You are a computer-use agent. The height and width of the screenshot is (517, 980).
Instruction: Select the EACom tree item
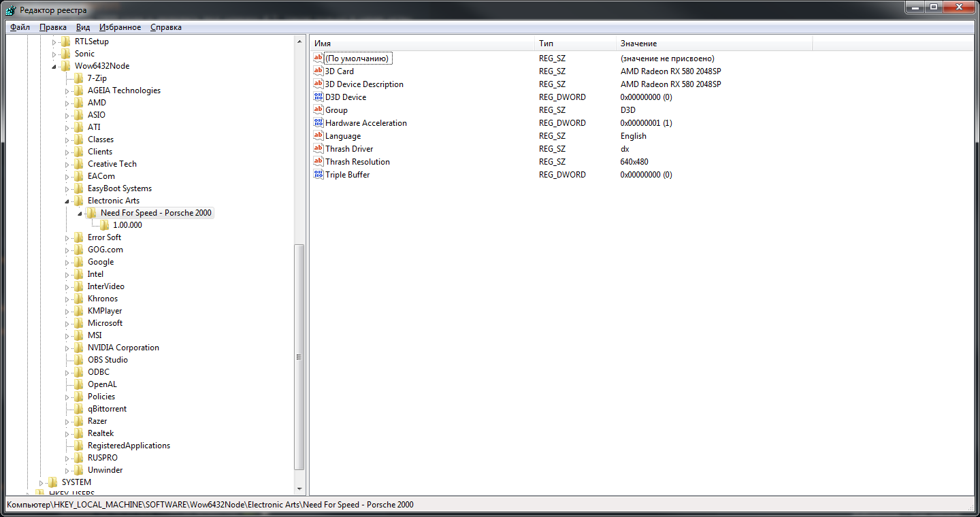[x=101, y=176]
